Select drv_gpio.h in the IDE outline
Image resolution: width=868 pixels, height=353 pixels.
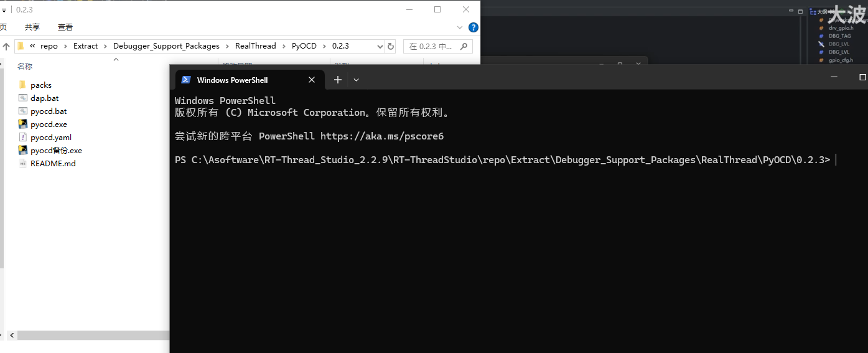pos(841,28)
